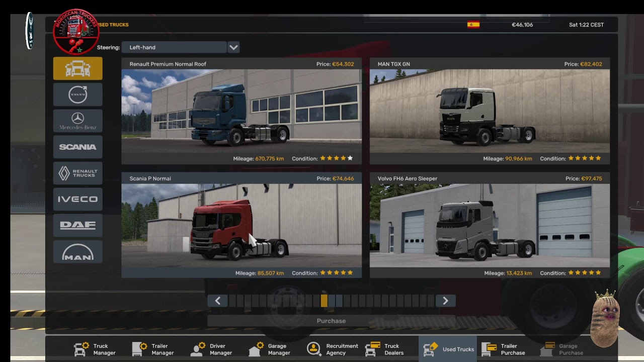Select the Scania P Normal truck image
Image resolution: width=644 pixels, height=362 pixels.
click(242, 226)
